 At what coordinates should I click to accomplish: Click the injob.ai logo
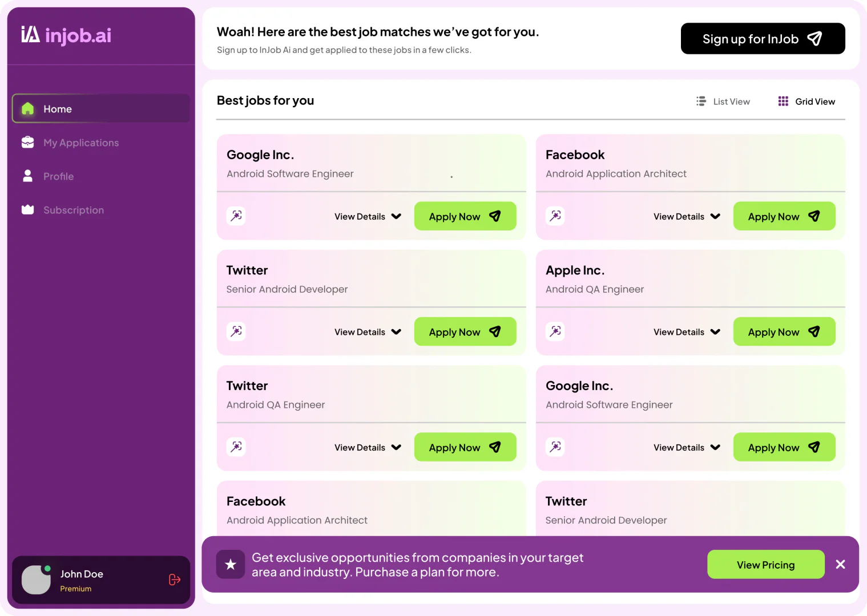click(66, 35)
